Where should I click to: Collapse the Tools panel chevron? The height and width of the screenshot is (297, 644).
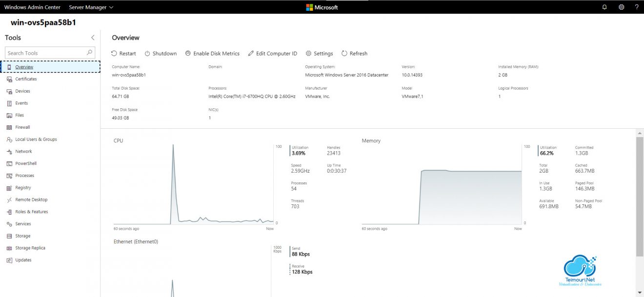(93, 38)
